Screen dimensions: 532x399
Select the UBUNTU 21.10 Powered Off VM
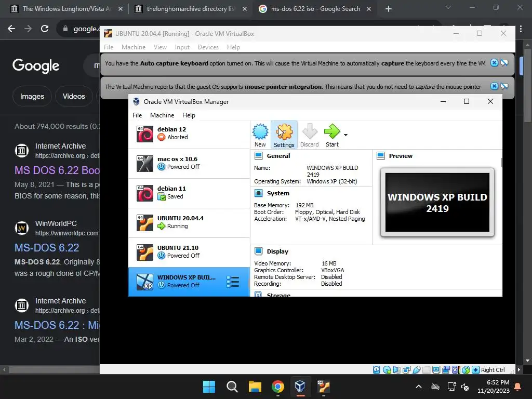(189, 252)
